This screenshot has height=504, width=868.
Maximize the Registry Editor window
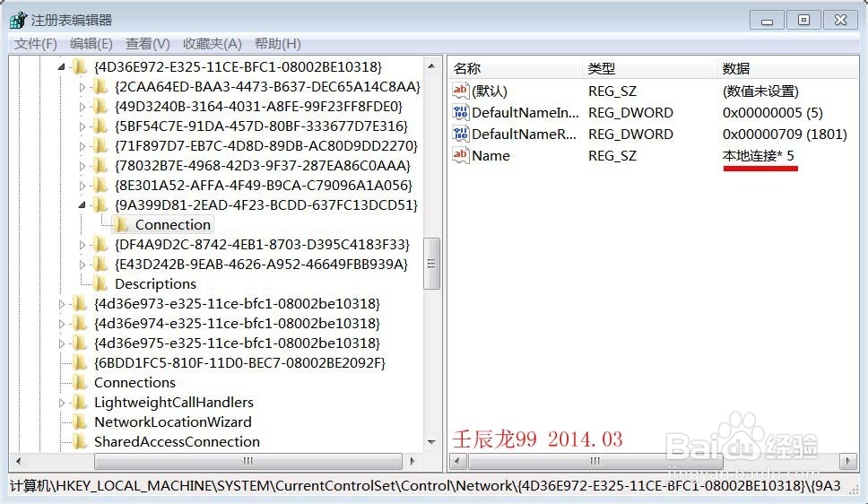pyautogui.click(x=803, y=20)
